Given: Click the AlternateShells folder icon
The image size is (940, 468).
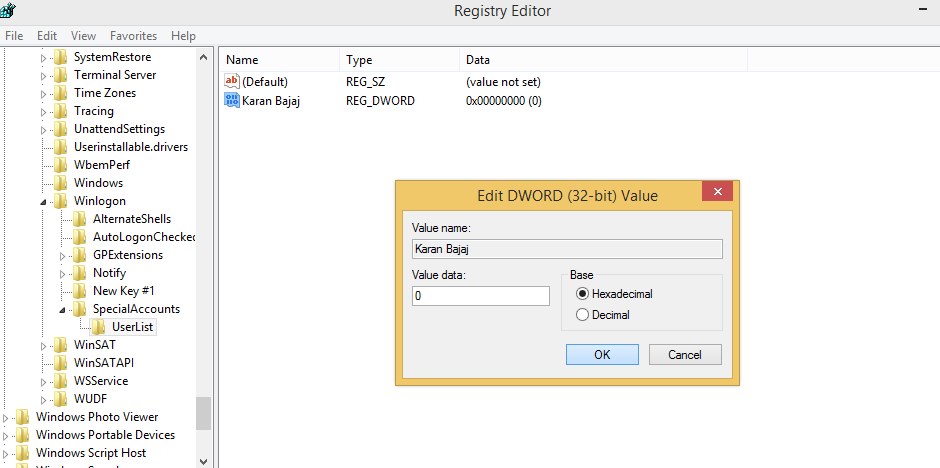Looking at the screenshot, I should coord(79,219).
